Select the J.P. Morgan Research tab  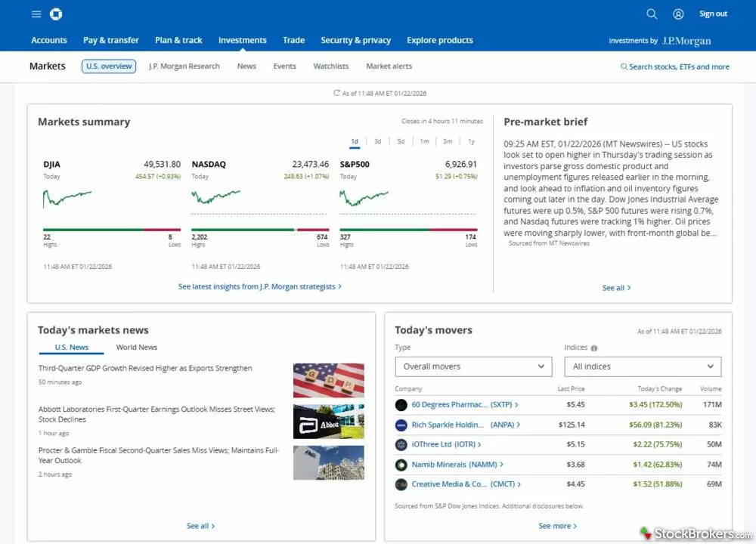pos(184,66)
